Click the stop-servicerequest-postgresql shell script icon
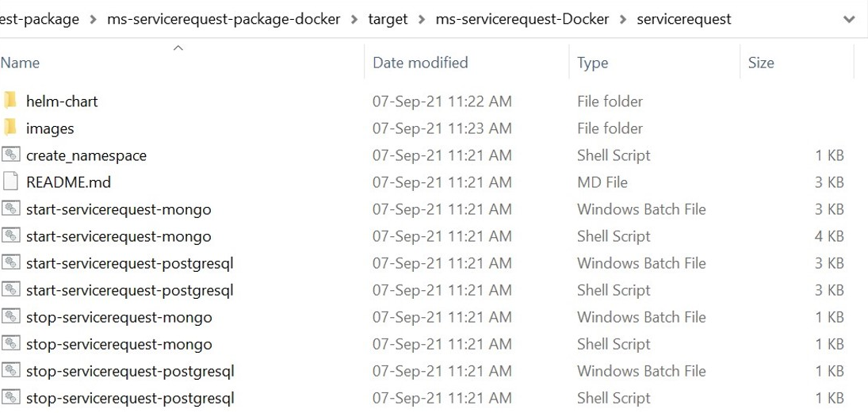 click(x=10, y=398)
